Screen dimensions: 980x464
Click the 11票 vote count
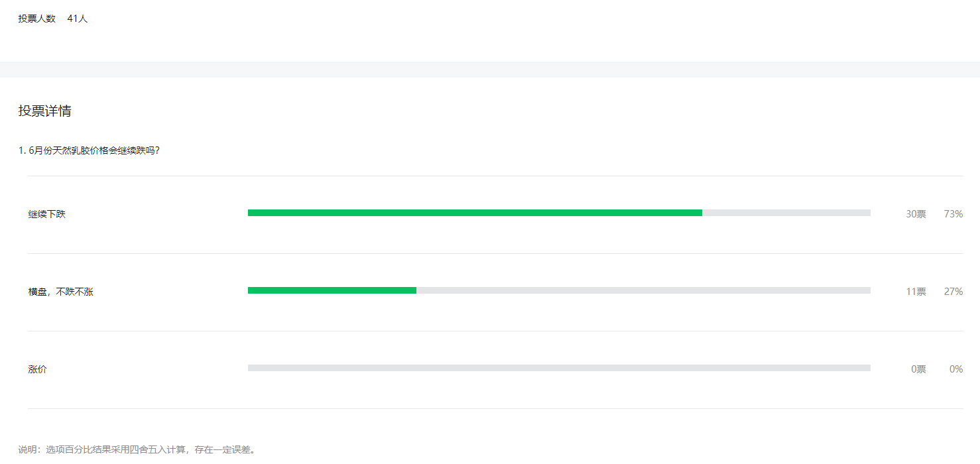[x=916, y=292]
